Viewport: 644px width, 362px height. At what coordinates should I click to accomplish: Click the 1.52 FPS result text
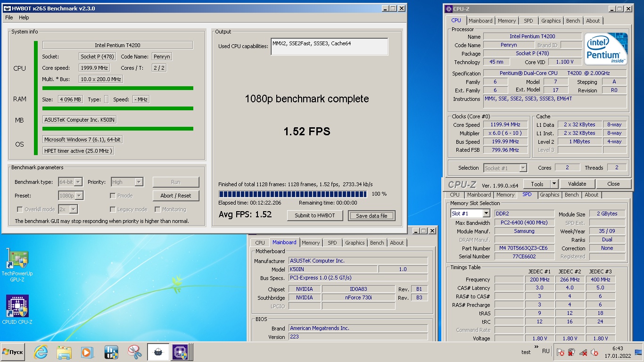[306, 132]
